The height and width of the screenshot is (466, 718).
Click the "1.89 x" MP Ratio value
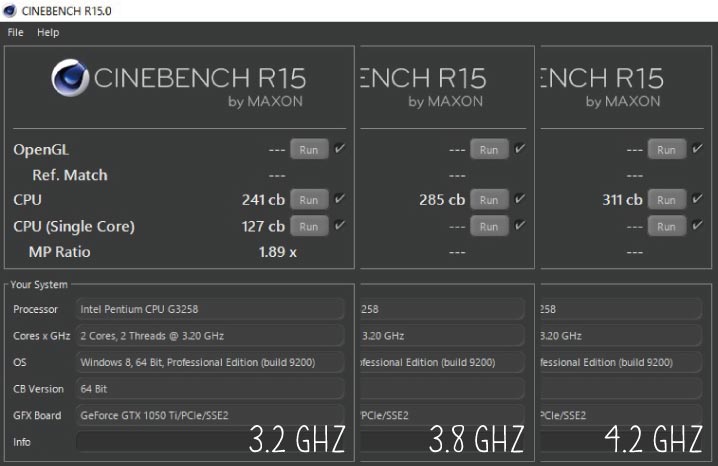pos(278,252)
